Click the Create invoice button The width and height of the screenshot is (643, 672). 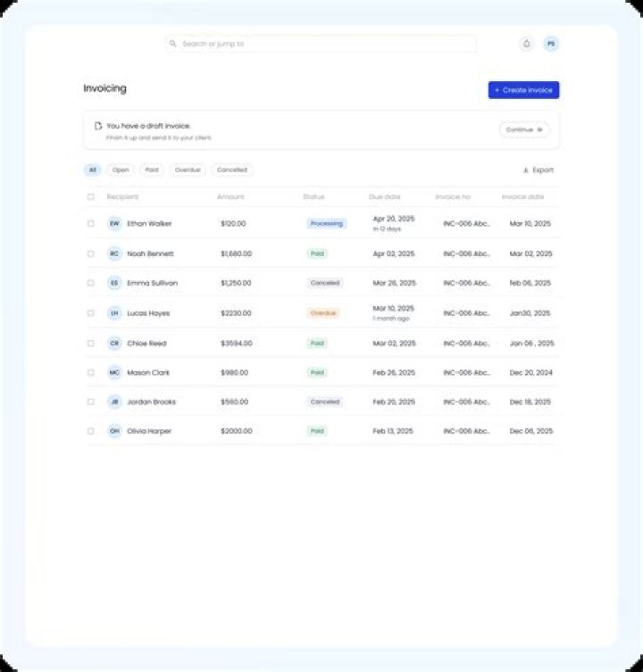523,90
